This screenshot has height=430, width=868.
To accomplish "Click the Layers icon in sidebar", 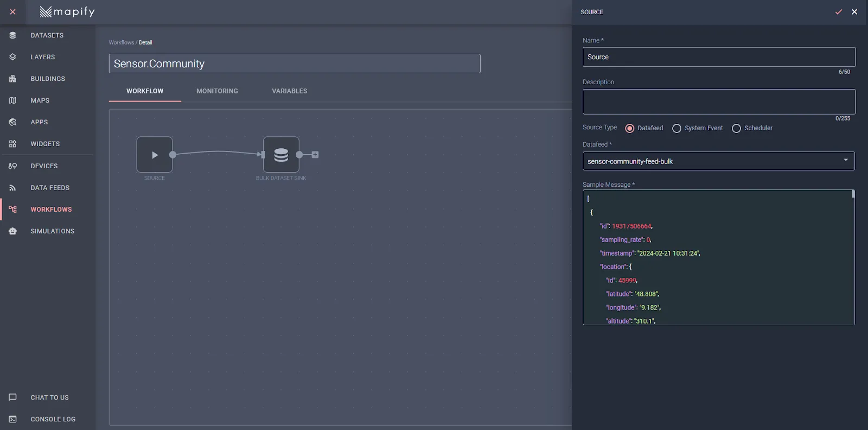I will [12, 57].
